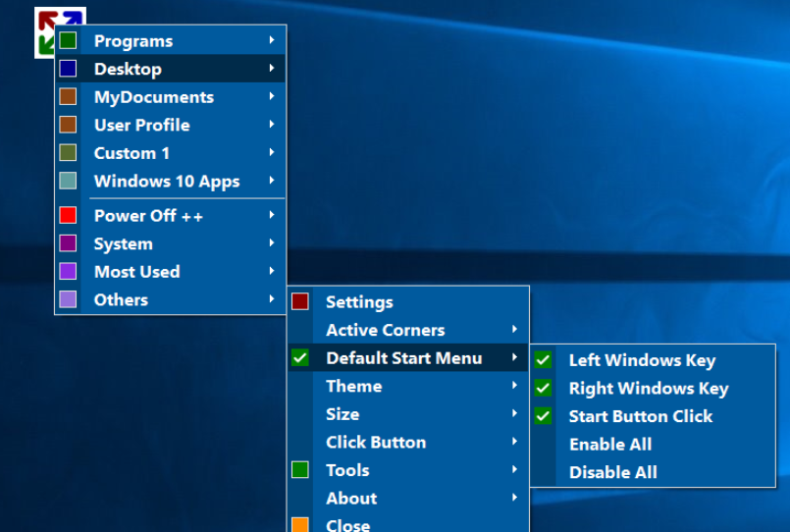The image size is (790, 532).
Task: Click the dark red icon beside Settings
Action: tap(300, 302)
